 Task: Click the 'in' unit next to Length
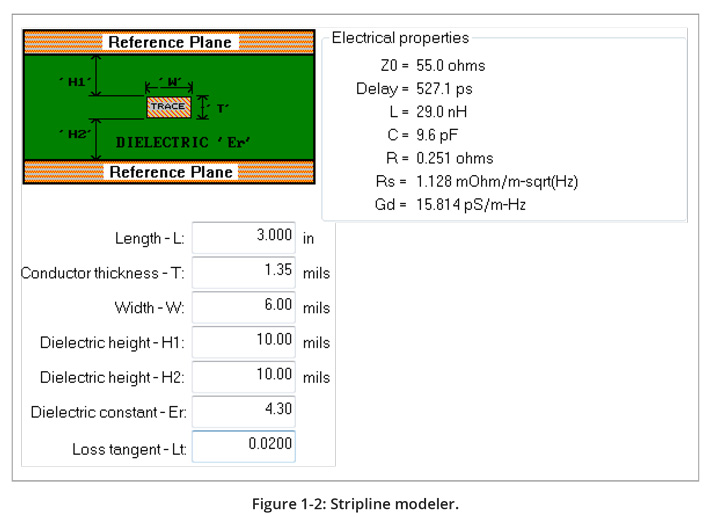(x=308, y=239)
